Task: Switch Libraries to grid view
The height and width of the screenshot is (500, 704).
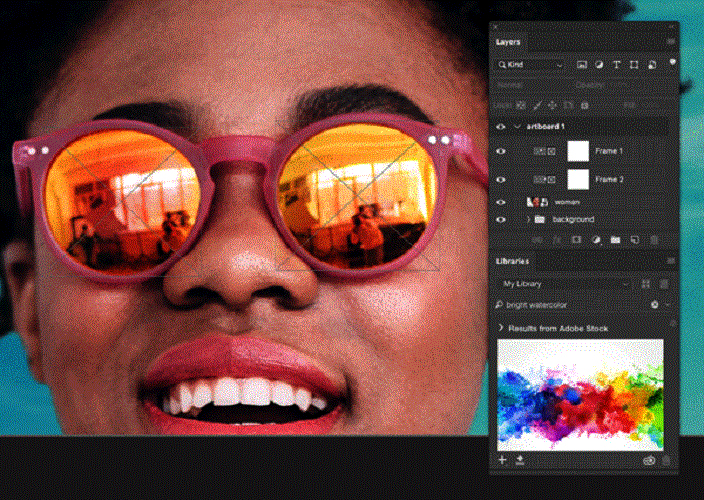Action: 646,284
